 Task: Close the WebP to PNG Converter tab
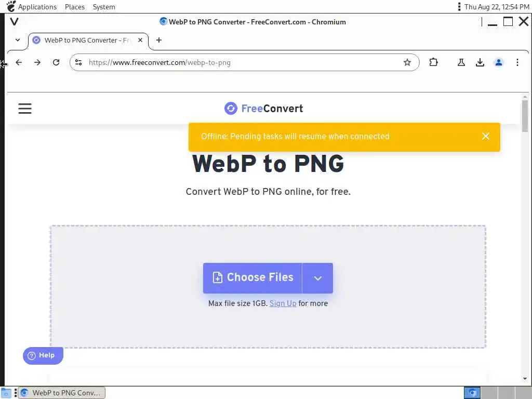pos(140,40)
